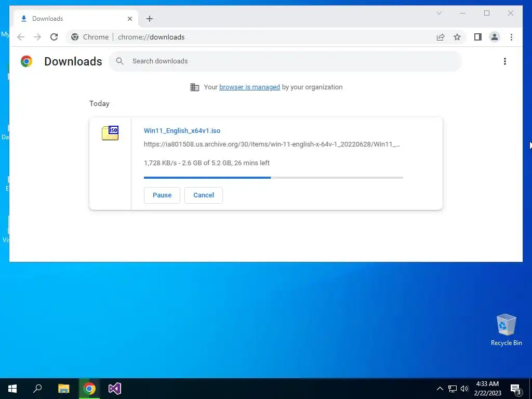
Task: Select the Recycle Bin desktop icon
Action: (506, 330)
